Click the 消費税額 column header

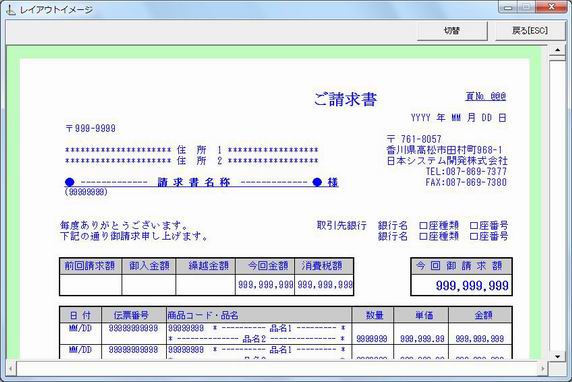[x=322, y=266]
